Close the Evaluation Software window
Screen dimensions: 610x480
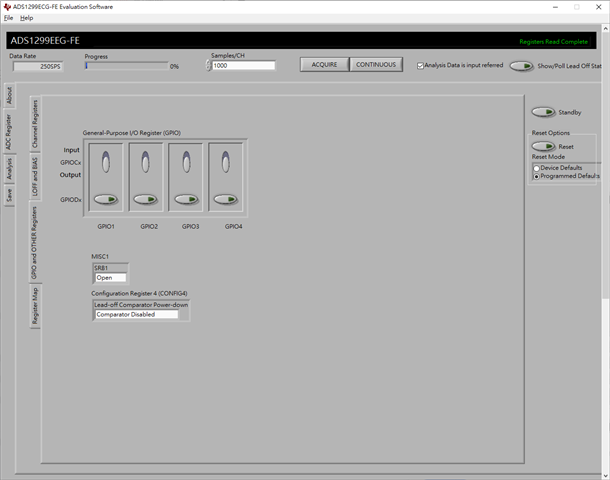click(599, 7)
